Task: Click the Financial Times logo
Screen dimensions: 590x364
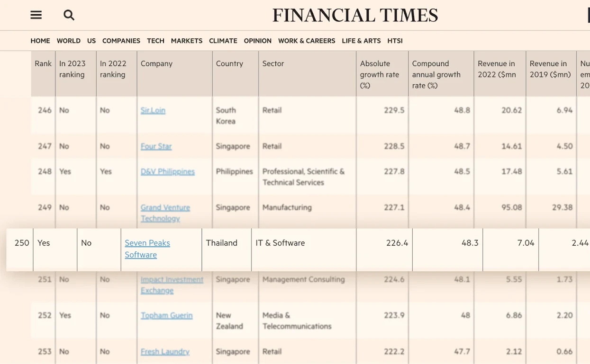Action: (355, 16)
